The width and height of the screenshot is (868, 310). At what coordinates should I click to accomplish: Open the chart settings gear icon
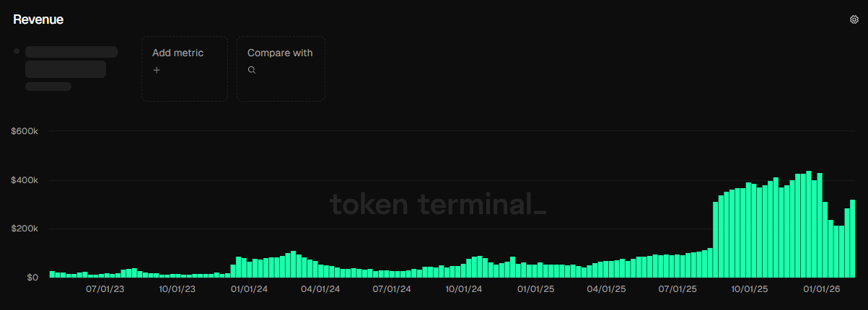click(x=854, y=20)
